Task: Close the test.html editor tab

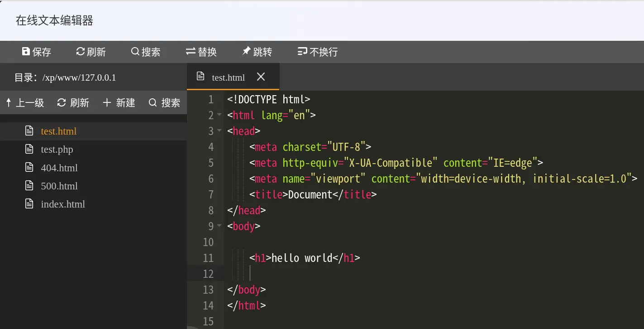Action: tap(261, 77)
